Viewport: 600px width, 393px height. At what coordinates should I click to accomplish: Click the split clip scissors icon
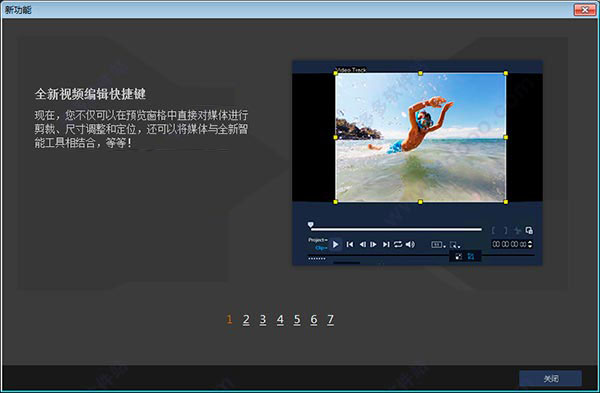pos(517,230)
